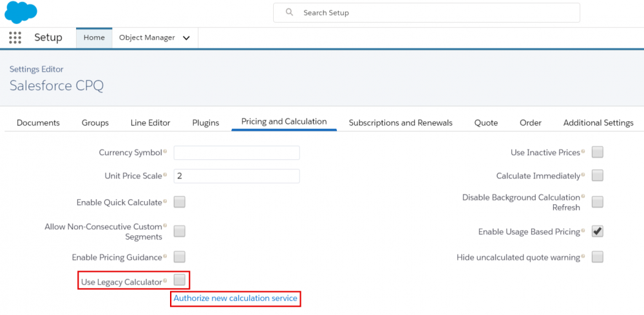The image size is (644, 315).
Task: Expand the Object Manager dropdown arrow
Action: pyautogui.click(x=186, y=38)
